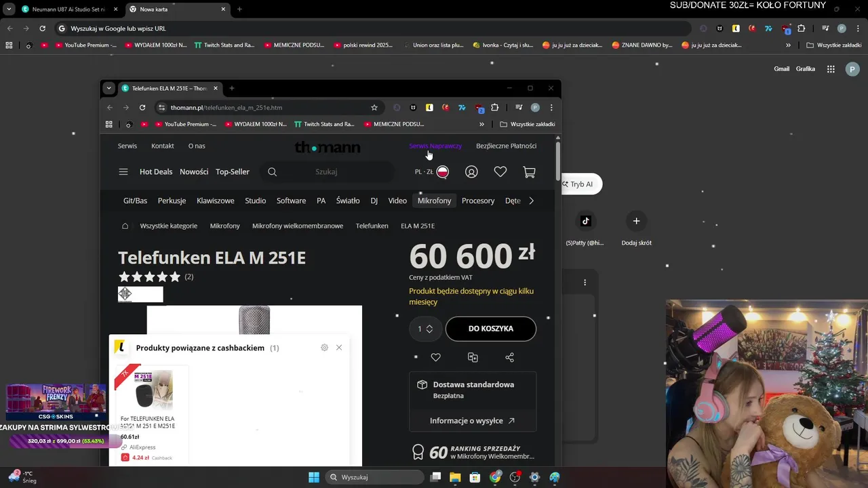Change quantity with the stepper arrows

click(429, 329)
